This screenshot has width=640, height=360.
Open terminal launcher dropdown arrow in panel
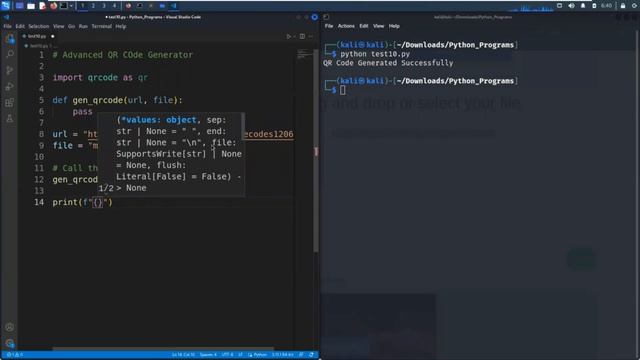(71, 6)
